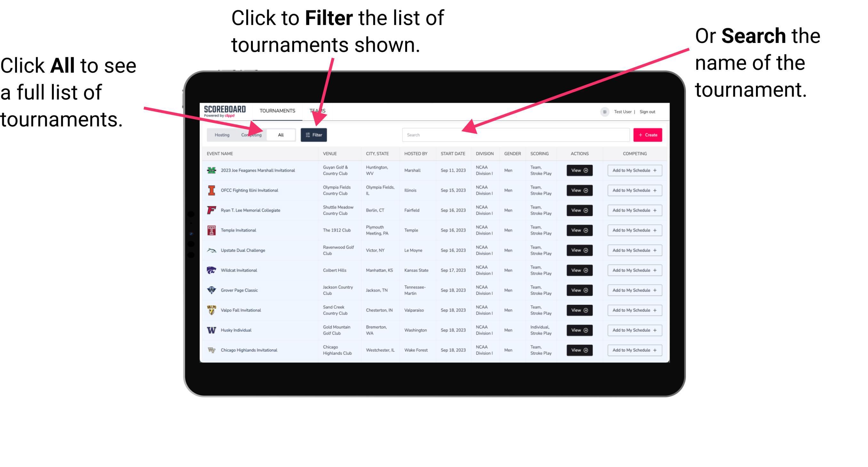Click the Washington Huskies logo icon
868x467 pixels.
tap(210, 330)
